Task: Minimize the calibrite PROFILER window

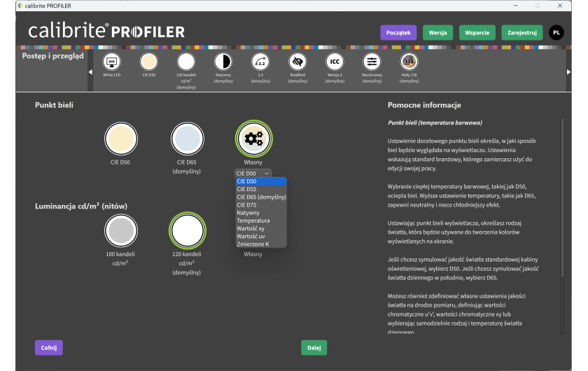Action: (x=516, y=6)
